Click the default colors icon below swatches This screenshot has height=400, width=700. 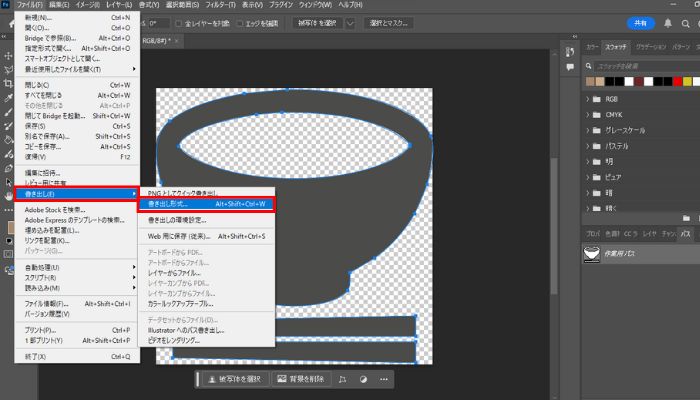pyautogui.click(x=8, y=241)
